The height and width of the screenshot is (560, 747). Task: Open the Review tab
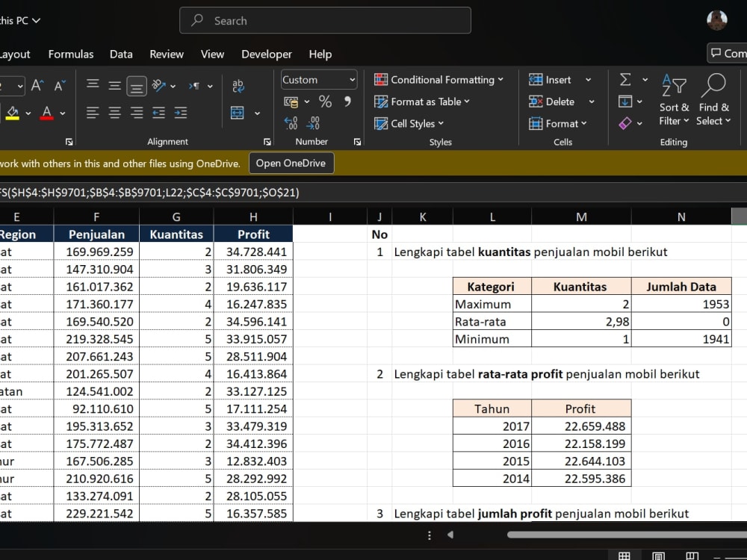pos(167,55)
